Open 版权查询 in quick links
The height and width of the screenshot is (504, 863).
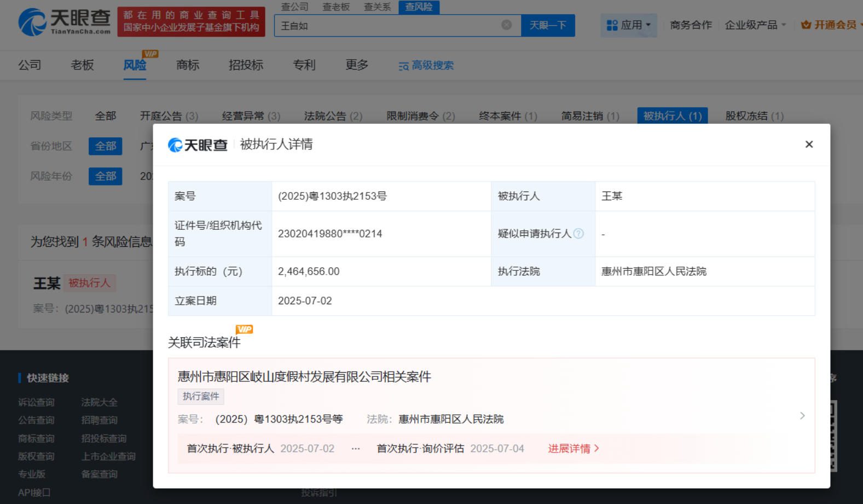[x=36, y=456]
